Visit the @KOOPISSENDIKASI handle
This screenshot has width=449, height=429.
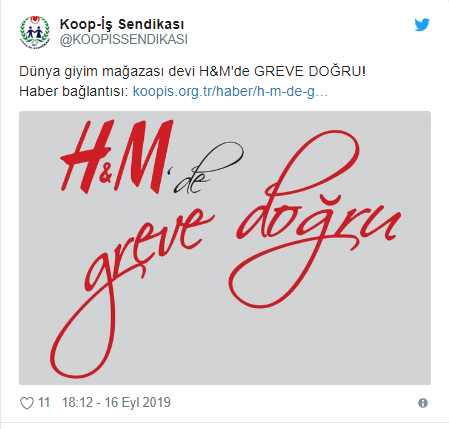[124, 40]
